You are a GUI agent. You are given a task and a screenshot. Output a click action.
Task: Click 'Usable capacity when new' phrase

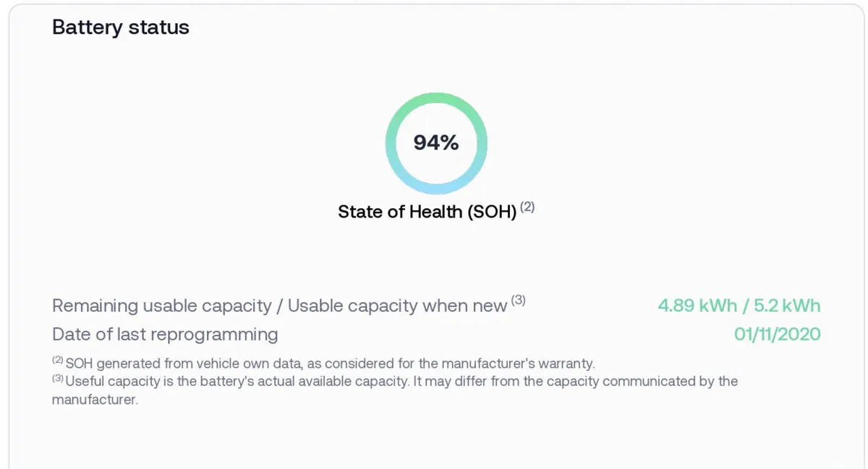point(397,306)
